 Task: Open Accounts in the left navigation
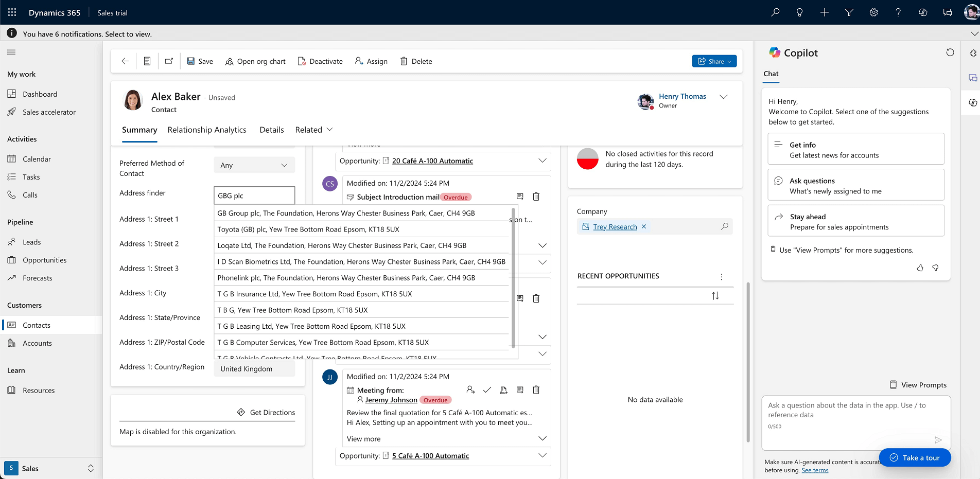point(37,343)
